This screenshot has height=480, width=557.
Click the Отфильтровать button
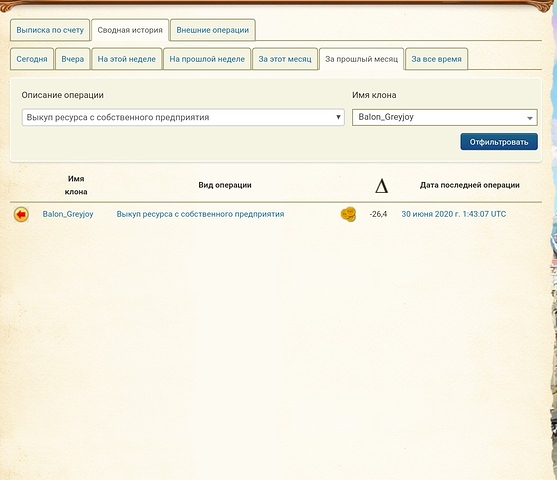(499, 142)
